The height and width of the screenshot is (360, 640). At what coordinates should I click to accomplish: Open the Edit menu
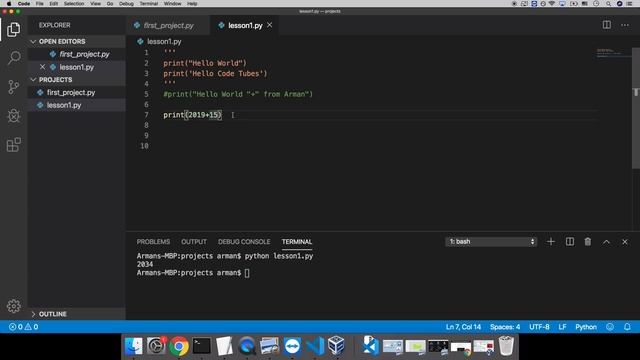(x=53, y=4)
